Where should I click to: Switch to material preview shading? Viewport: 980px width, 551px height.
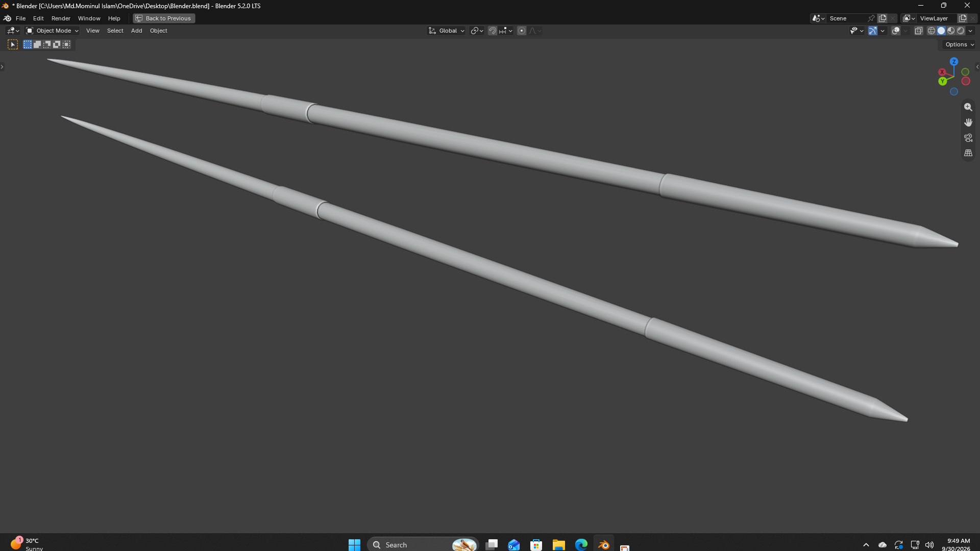click(950, 31)
